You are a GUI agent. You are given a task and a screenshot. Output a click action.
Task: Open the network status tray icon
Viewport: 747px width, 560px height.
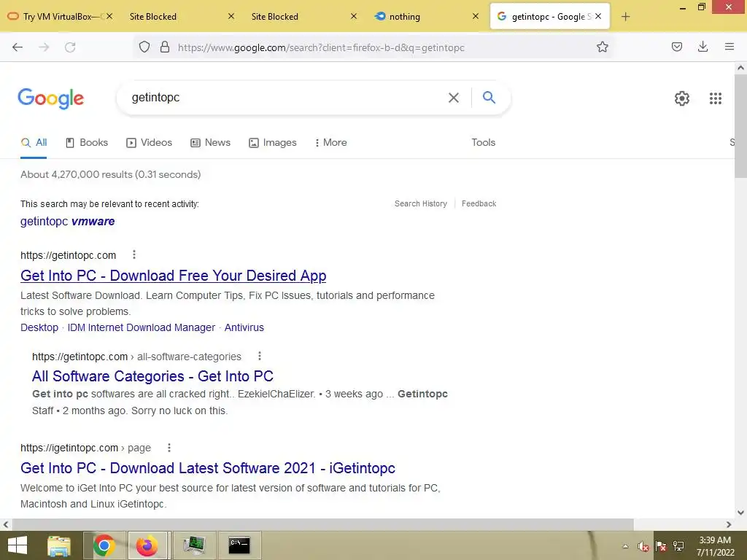tap(678, 547)
